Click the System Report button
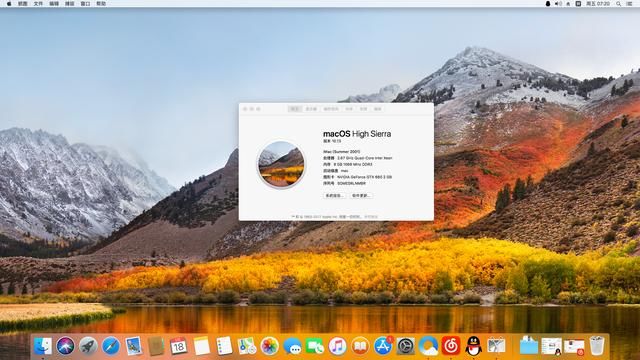The width and height of the screenshot is (640, 360). [x=335, y=196]
